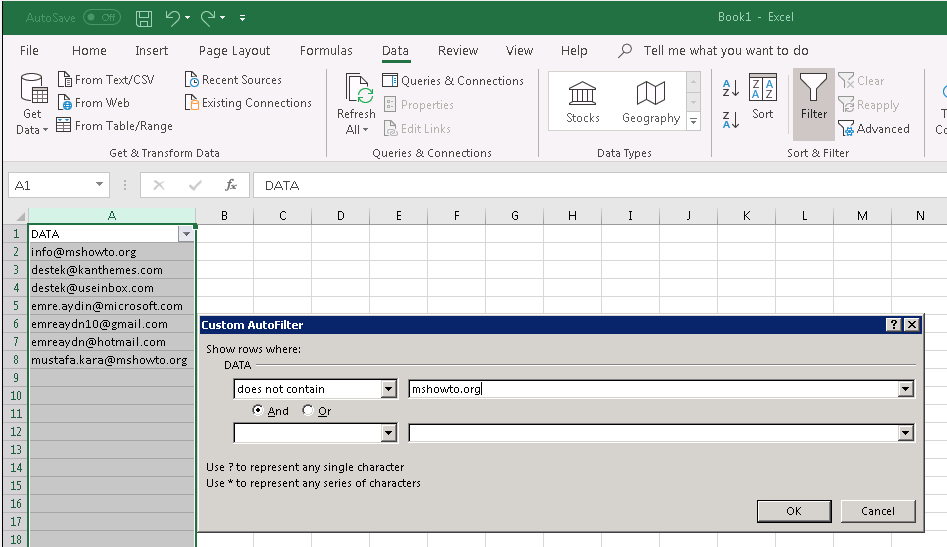Image resolution: width=947 pixels, height=547 pixels.
Task: Click the Undo arrow icon
Action: pos(173,18)
